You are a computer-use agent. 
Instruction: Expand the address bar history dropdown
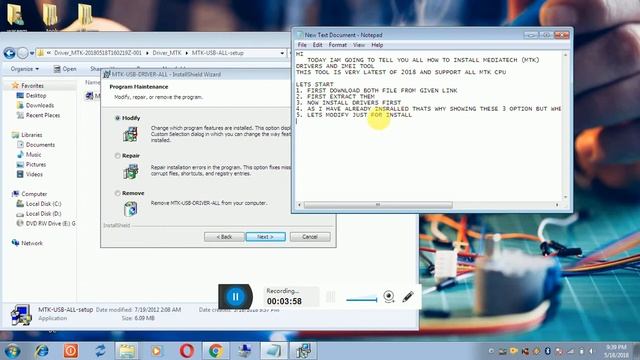tap(282, 53)
